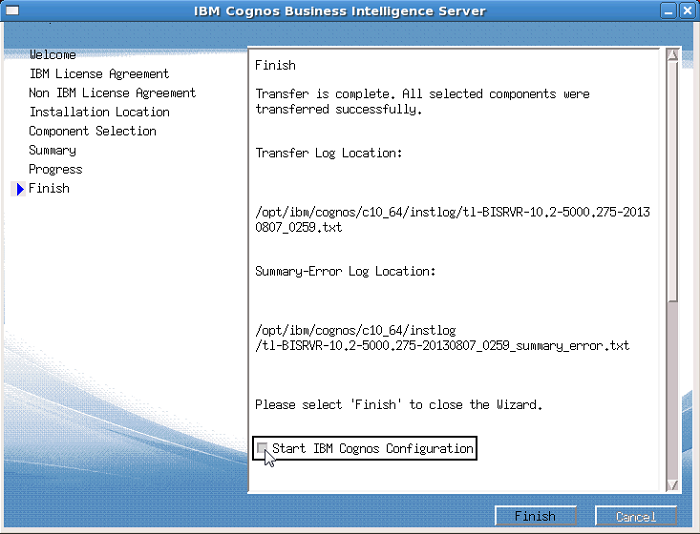
Task: Select the Summary step in sidebar
Action: (x=52, y=150)
